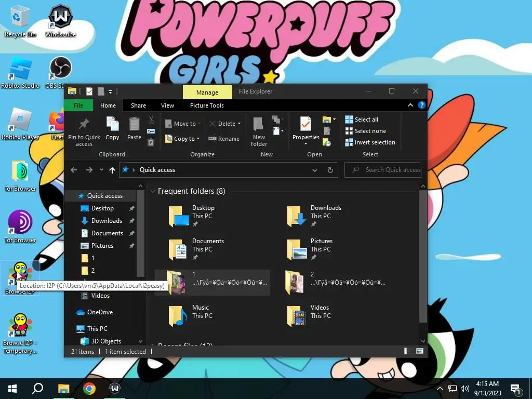Select Quick access in navigation pane
Viewport: 532px width, 399px height.
(x=101, y=196)
